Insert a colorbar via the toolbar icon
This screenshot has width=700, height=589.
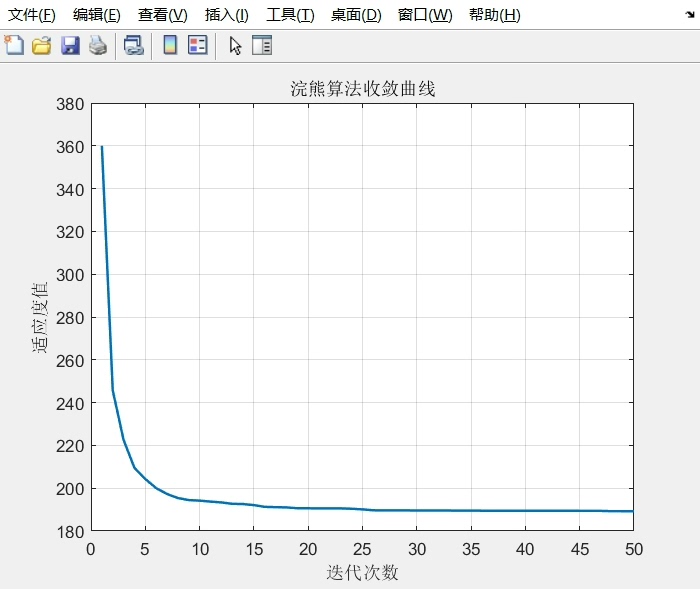[170, 45]
